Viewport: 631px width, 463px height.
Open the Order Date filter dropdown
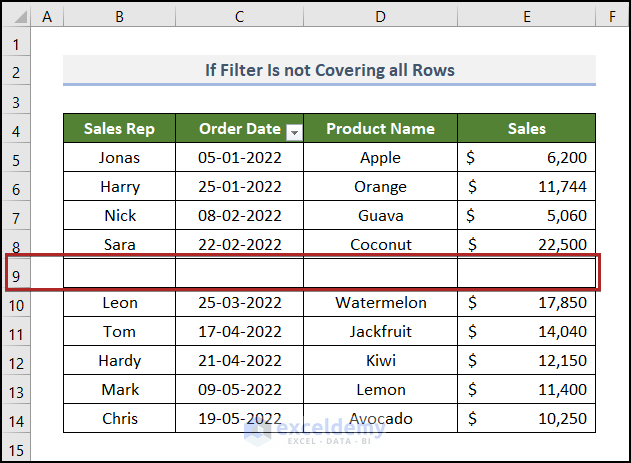coord(294,131)
